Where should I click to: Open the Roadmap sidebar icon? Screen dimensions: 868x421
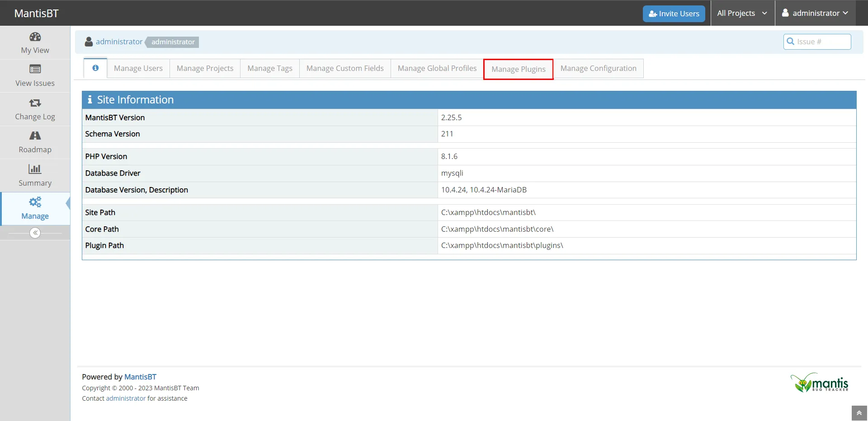[x=35, y=136]
